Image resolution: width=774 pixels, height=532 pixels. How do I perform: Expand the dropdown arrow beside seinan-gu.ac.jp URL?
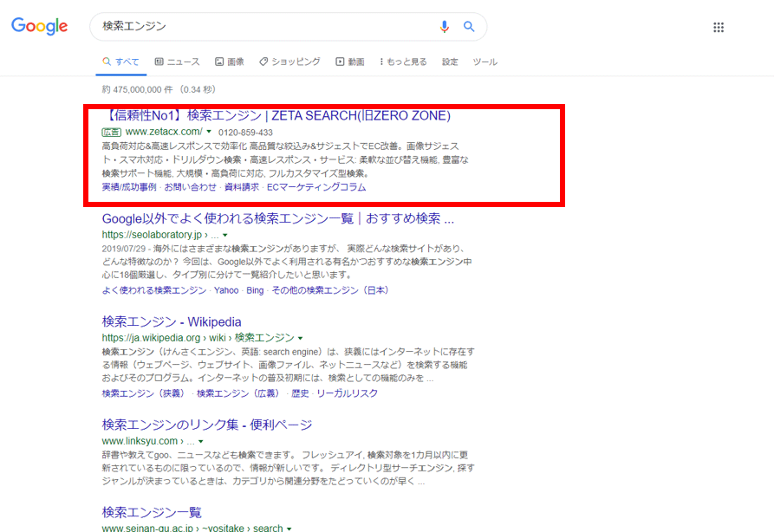pyautogui.click(x=289, y=529)
